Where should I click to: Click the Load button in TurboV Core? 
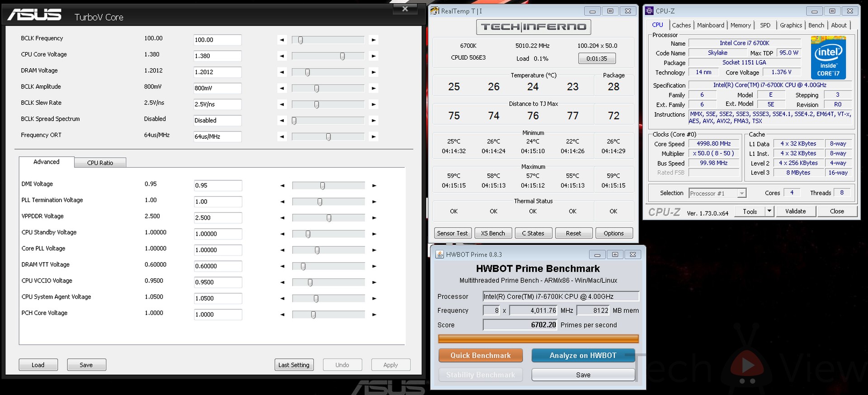click(38, 365)
